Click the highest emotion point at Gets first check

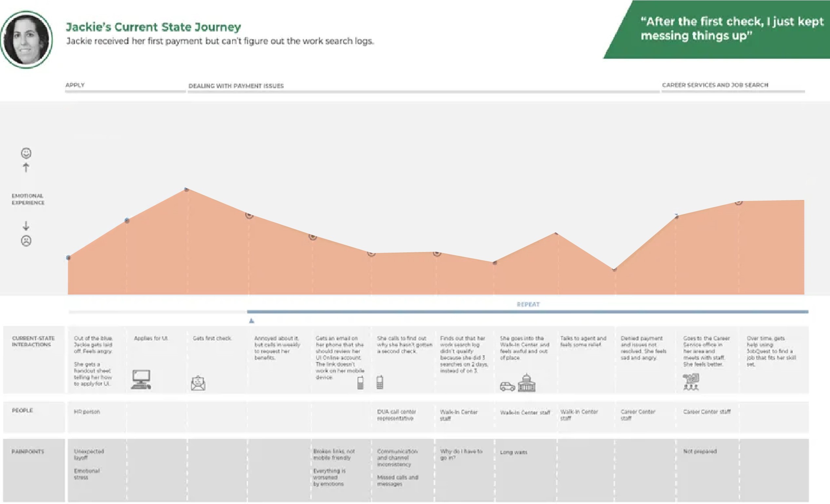(x=187, y=189)
